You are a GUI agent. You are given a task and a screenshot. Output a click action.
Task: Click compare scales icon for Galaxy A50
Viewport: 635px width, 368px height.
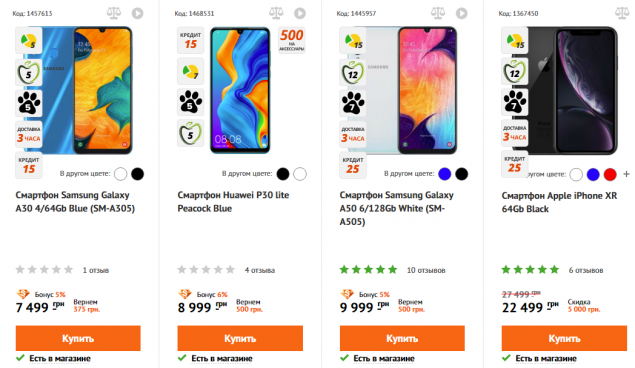tap(438, 13)
